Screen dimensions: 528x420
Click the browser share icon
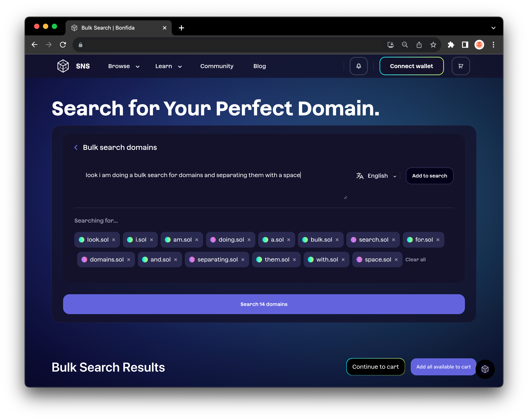click(x=419, y=45)
